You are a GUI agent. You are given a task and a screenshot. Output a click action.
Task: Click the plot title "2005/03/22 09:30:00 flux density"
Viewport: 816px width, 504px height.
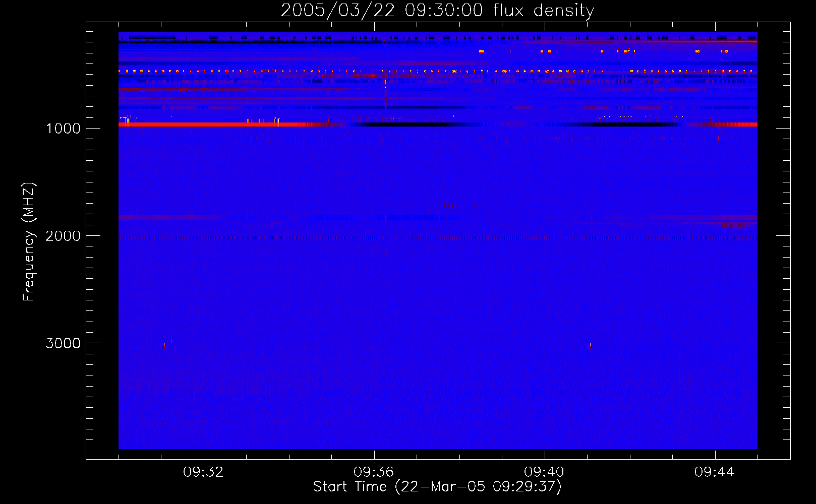pyautogui.click(x=437, y=10)
